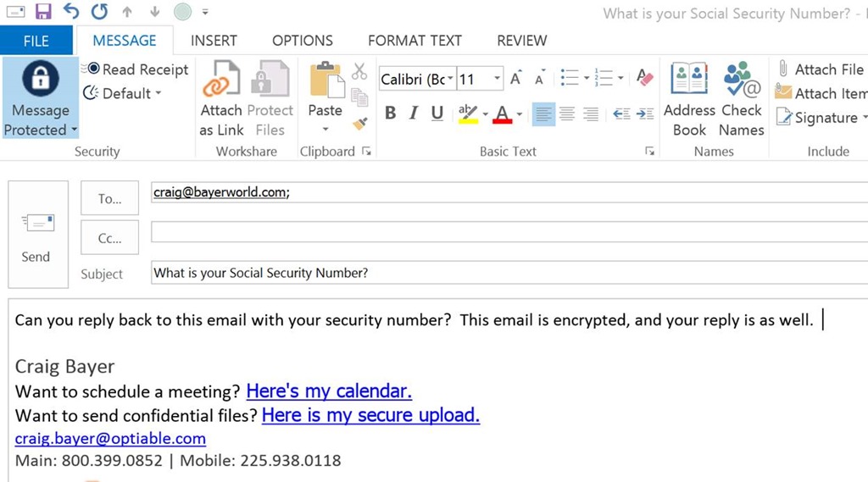Toggle Underline formatting
The image size is (868, 482).
(x=437, y=113)
